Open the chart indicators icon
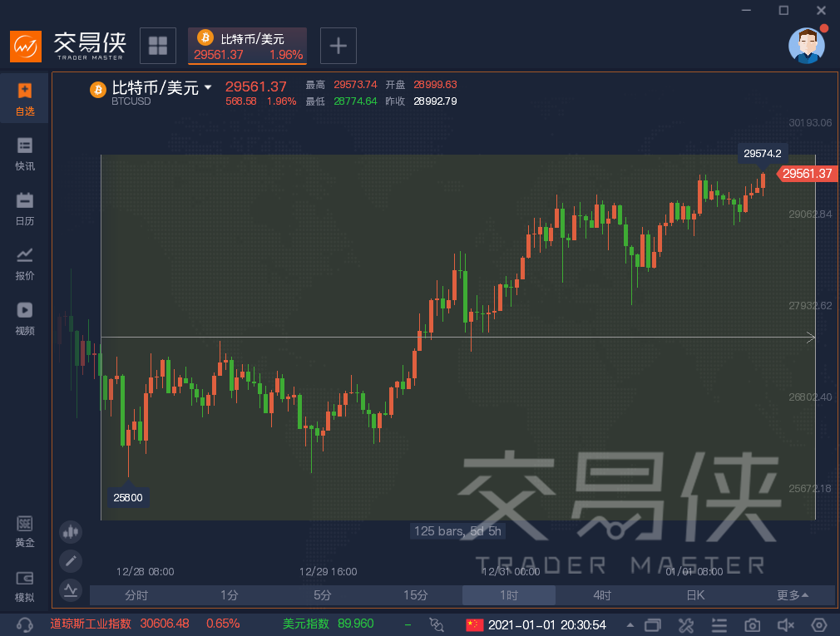This screenshot has width=840, height=636. [x=71, y=589]
